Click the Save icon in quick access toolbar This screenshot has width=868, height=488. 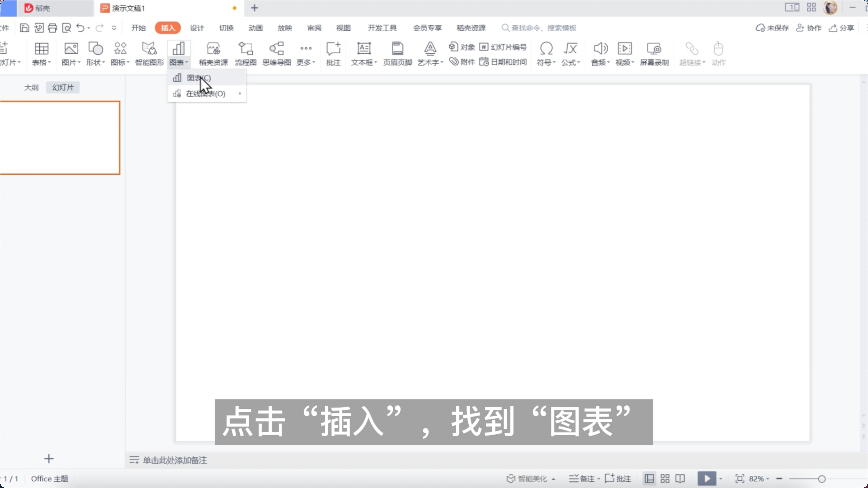pos(24,28)
